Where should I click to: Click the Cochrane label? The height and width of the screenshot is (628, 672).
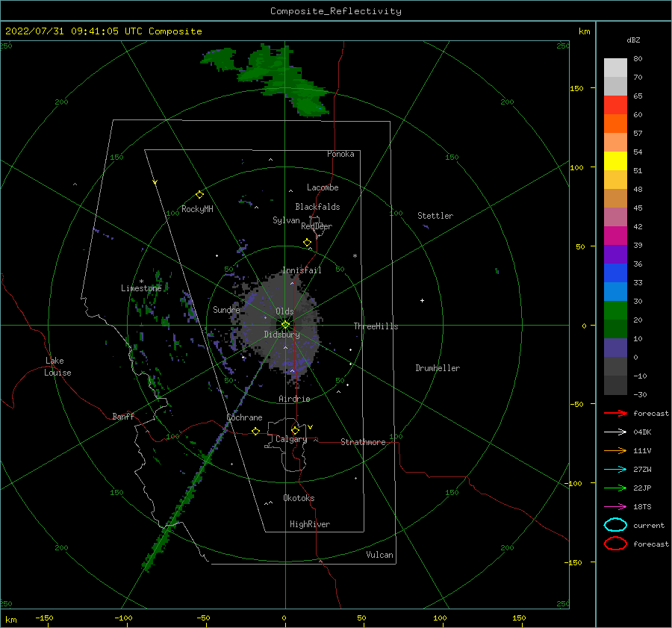coord(244,417)
